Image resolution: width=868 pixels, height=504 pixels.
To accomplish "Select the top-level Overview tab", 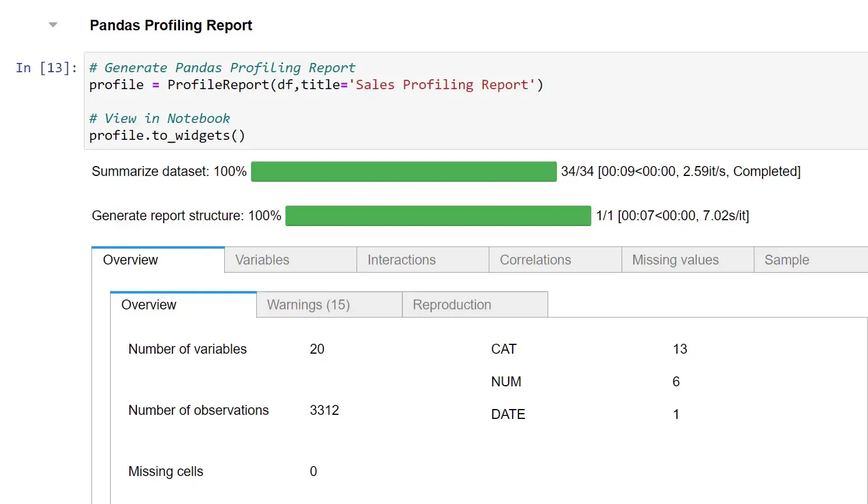I will click(130, 260).
